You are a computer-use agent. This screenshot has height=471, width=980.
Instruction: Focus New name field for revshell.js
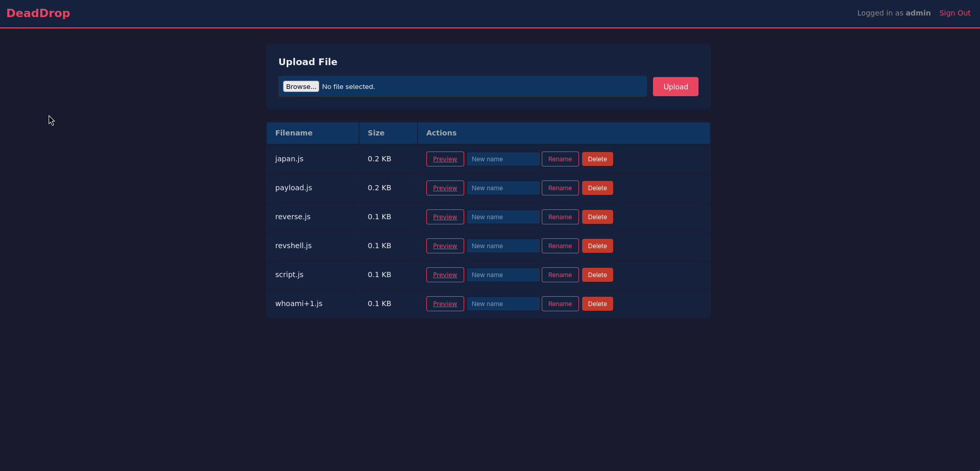pos(503,246)
